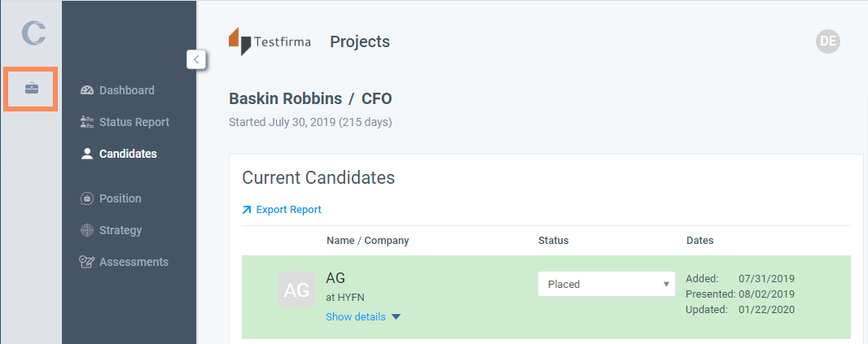The height and width of the screenshot is (344, 868).
Task: Go to Status Report page
Action: (134, 122)
